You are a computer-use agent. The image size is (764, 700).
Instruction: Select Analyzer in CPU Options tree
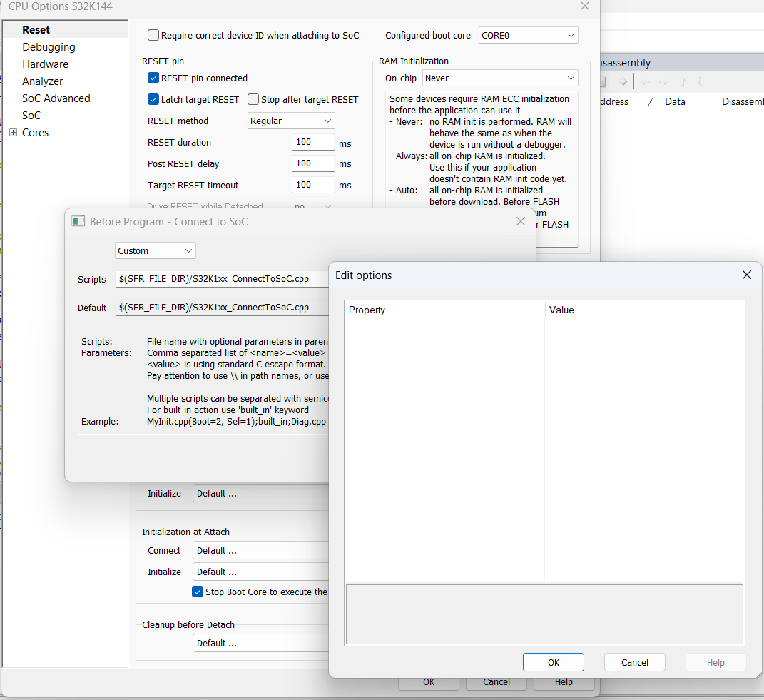point(42,81)
